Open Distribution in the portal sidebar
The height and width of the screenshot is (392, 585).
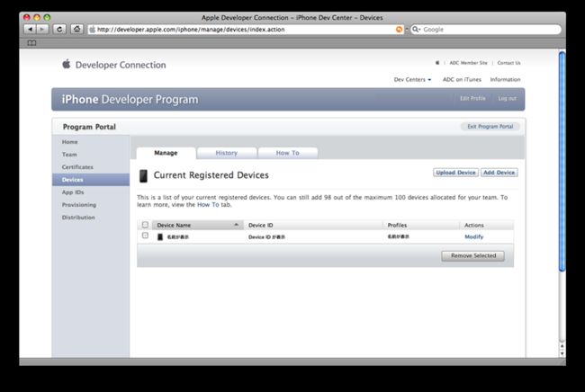click(78, 218)
